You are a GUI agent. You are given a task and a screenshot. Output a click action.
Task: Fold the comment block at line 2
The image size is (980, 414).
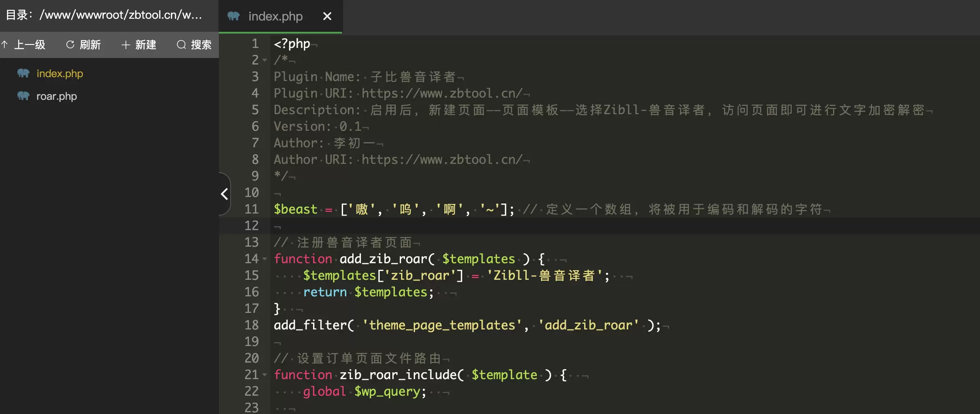pos(265,60)
